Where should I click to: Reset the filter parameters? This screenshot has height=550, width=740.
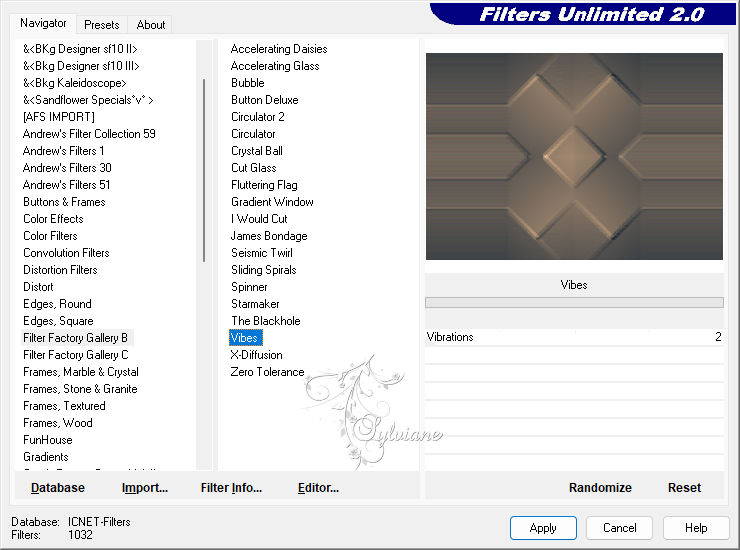click(684, 487)
